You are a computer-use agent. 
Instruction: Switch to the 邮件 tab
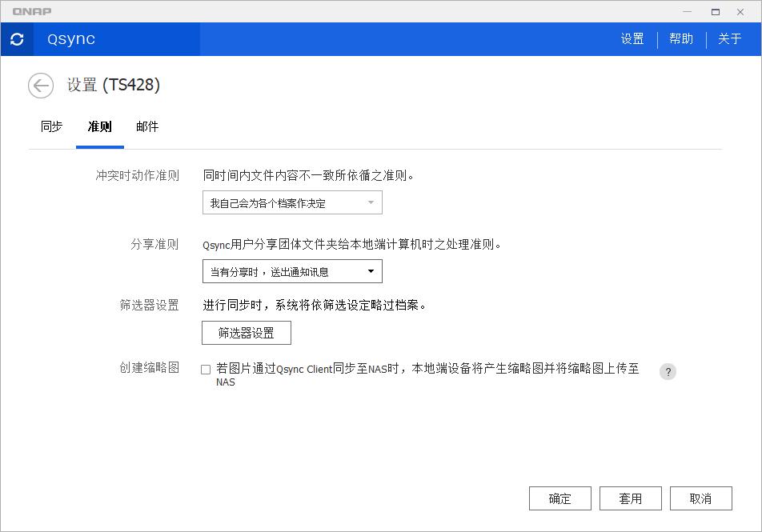click(x=147, y=126)
